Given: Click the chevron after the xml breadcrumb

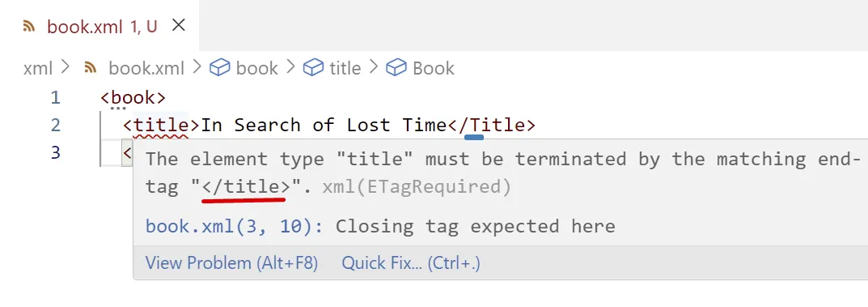Looking at the screenshot, I should click(66, 67).
